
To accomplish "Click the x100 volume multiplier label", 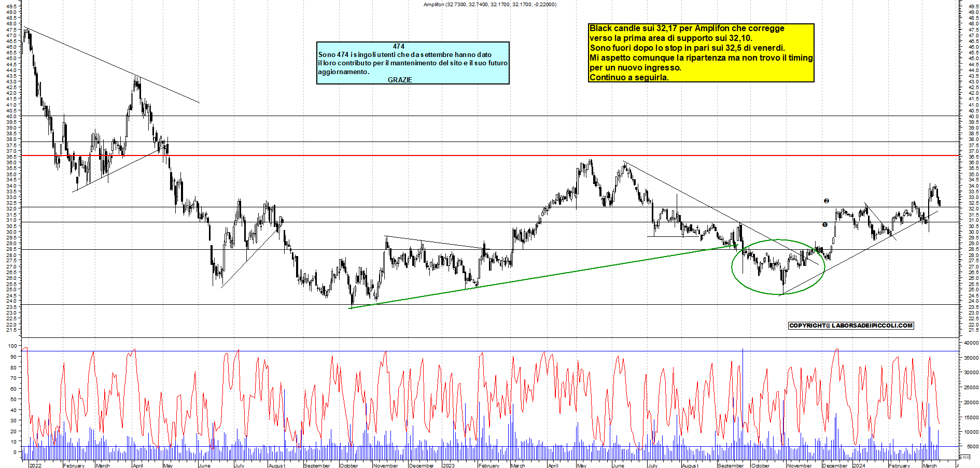I will coord(964,457).
